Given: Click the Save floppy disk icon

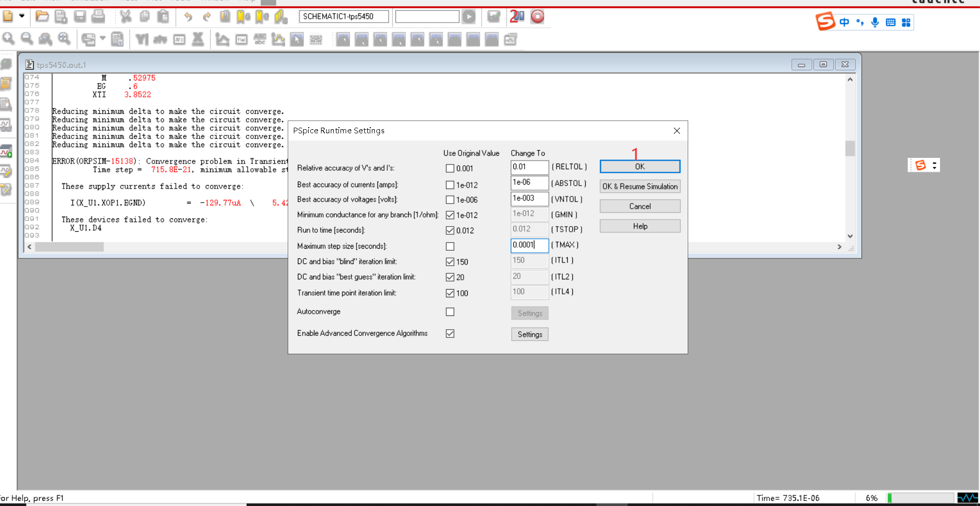Looking at the screenshot, I should pos(79,16).
